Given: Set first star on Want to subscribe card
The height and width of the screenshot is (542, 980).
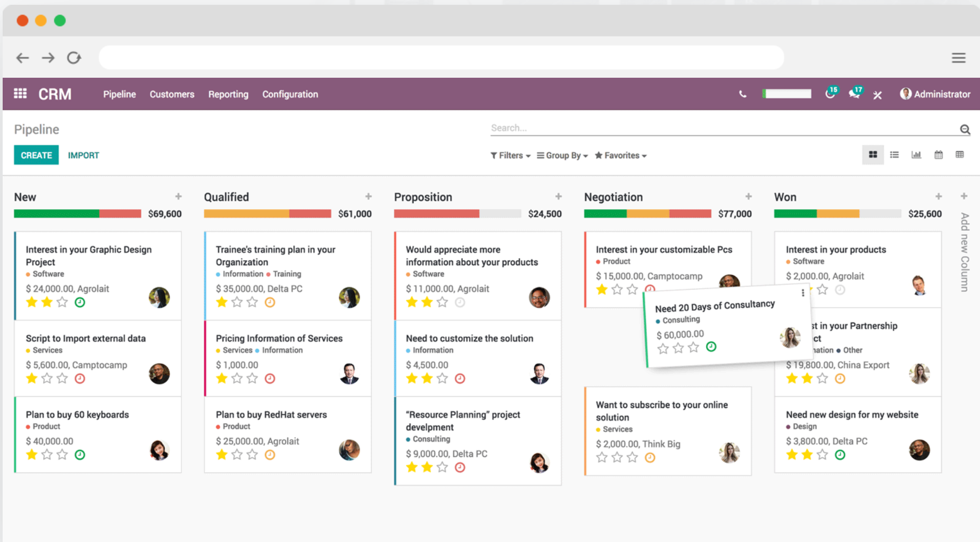Looking at the screenshot, I should click(x=602, y=457).
